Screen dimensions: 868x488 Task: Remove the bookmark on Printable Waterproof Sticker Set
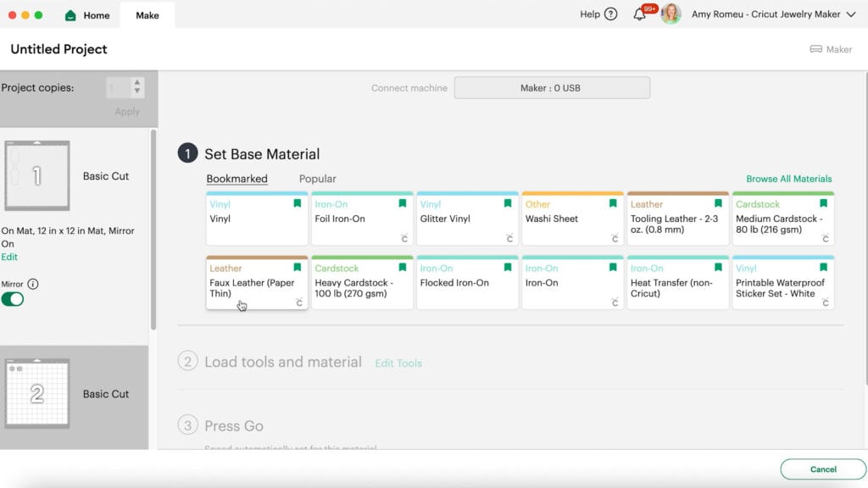pos(823,268)
